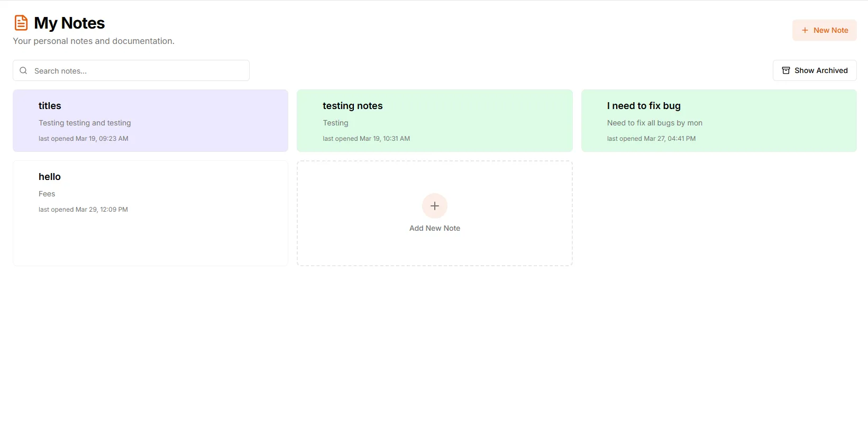The width and height of the screenshot is (868, 443).
Task: Click 'last opened Mar 19, 09:23 AM' timestamp
Action: pos(84,139)
